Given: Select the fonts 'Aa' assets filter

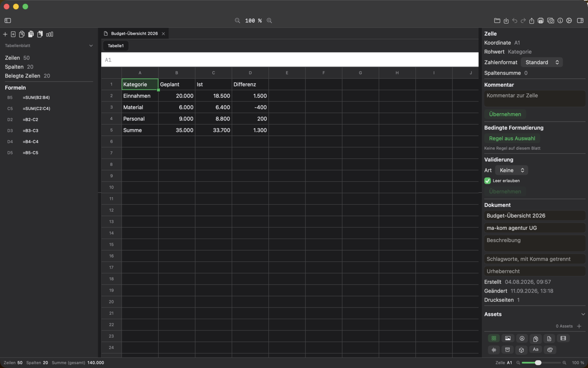Looking at the screenshot, I should [536, 350].
